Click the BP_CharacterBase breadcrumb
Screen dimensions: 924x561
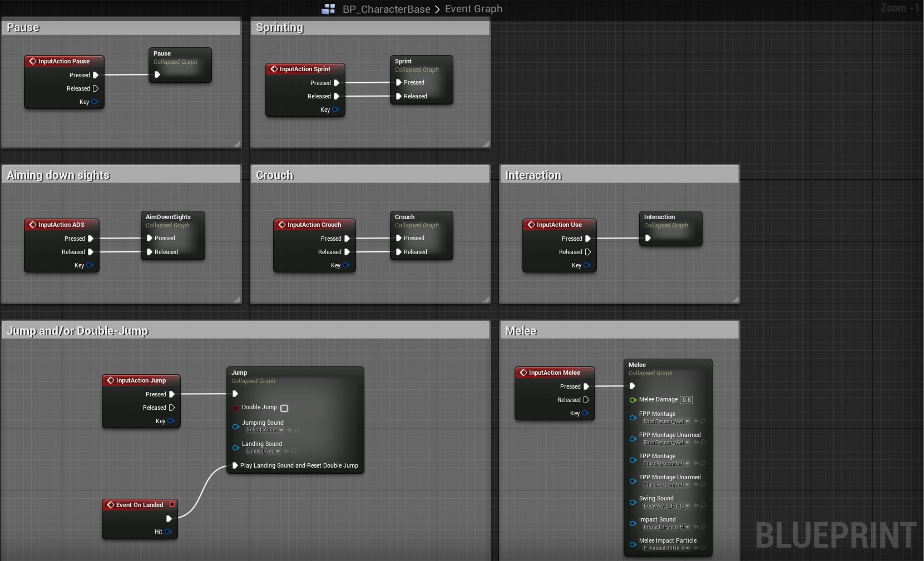(x=386, y=9)
